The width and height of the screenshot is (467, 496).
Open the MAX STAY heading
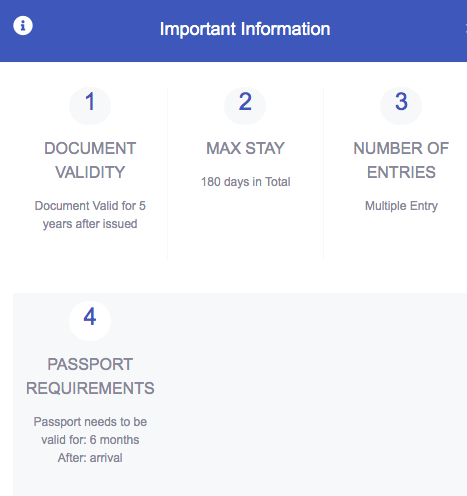245,148
